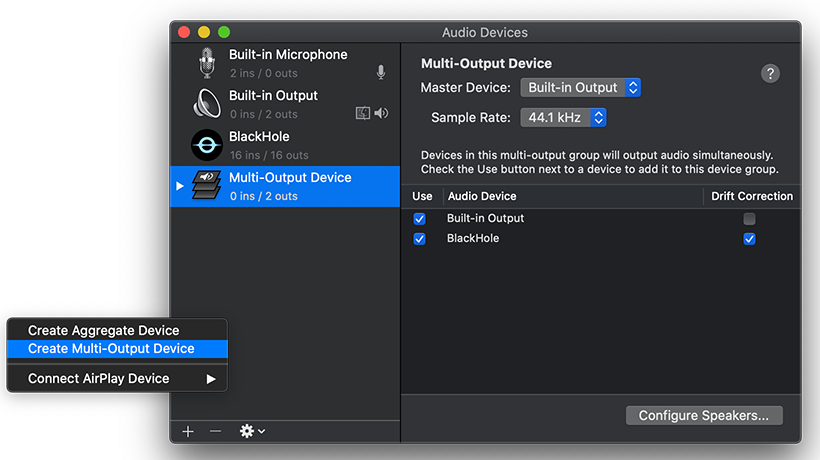Click the plus add device button
Image resolution: width=820 pixels, height=460 pixels.
pyautogui.click(x=188, y=431)
